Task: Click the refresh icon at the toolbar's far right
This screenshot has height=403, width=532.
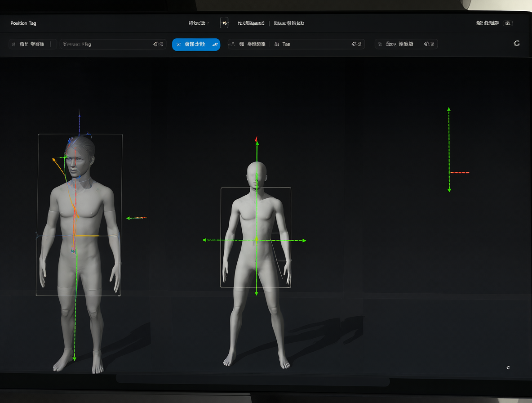Action: pyautogui.click(x=517, y=43)
